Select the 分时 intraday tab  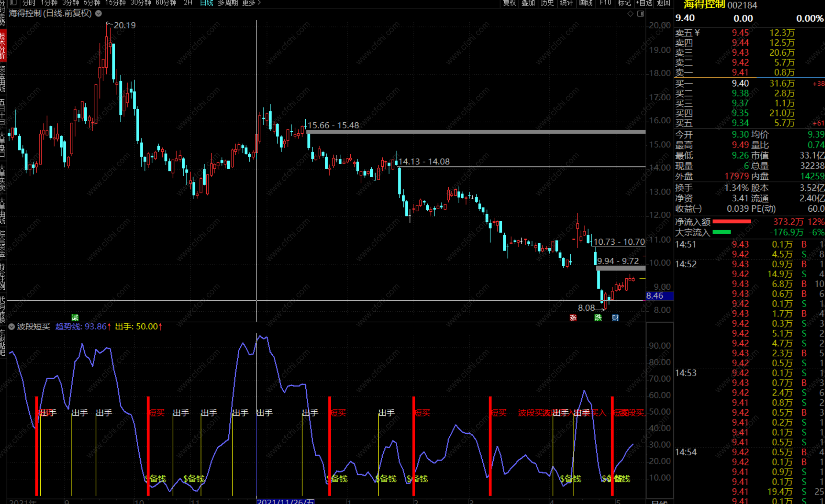pyautogui.click(x=29, y=3)
